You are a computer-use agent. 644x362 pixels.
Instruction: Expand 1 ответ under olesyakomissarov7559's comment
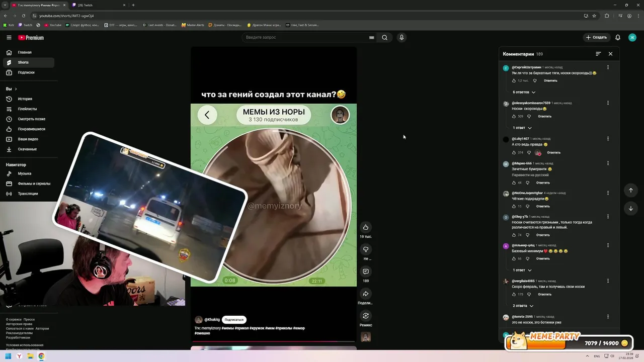pos(522,128)
